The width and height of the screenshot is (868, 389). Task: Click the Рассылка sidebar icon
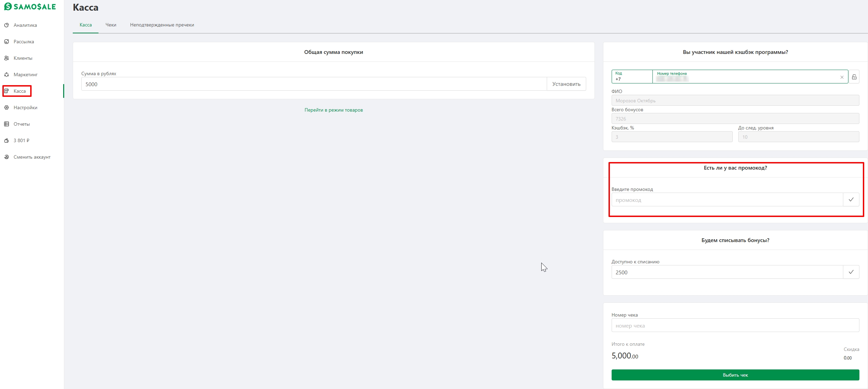tap(7, 42)
